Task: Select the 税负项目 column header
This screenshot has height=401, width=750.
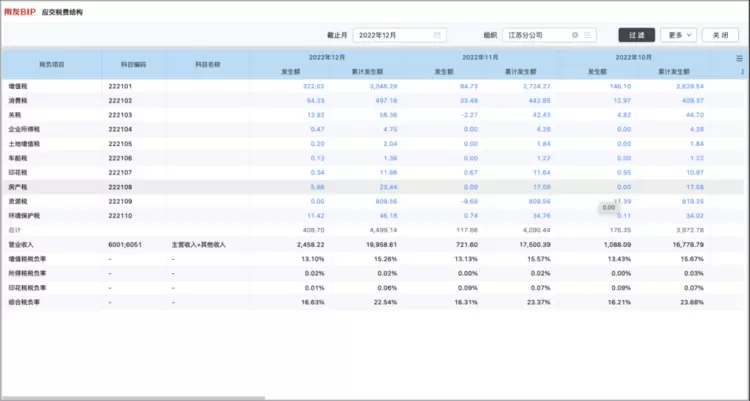Action: tap(50, 65)
